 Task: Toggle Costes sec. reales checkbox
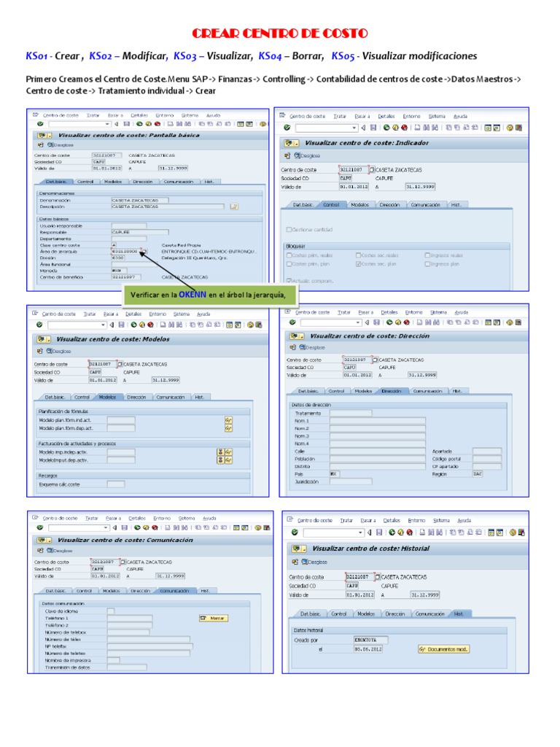[358, 255]
